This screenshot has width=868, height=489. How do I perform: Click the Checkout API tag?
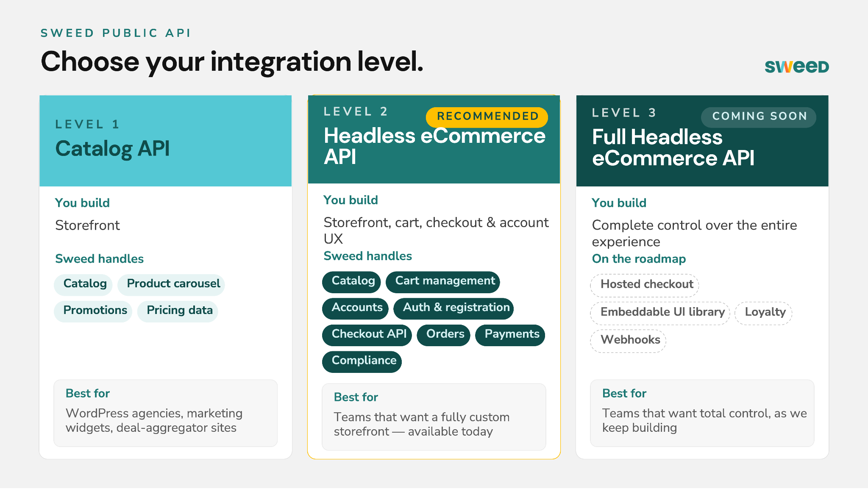(367, 335)
